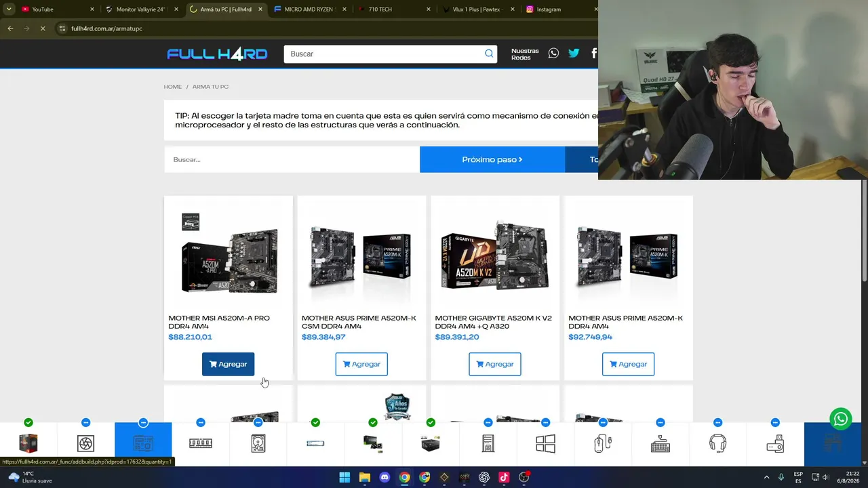The image size is (868, 488).
Task: Open the graphics card build step
Action: (x=373, y=443)
